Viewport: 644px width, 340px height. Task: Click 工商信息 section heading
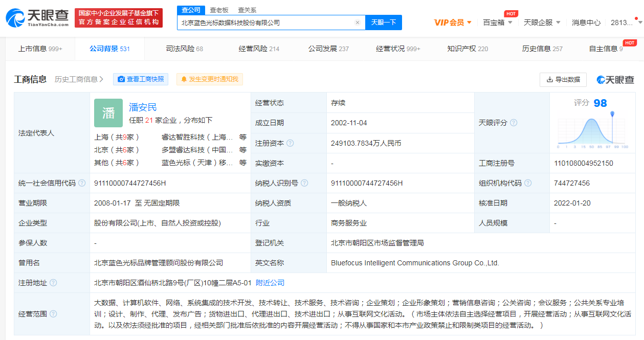(x=30, y=79)
